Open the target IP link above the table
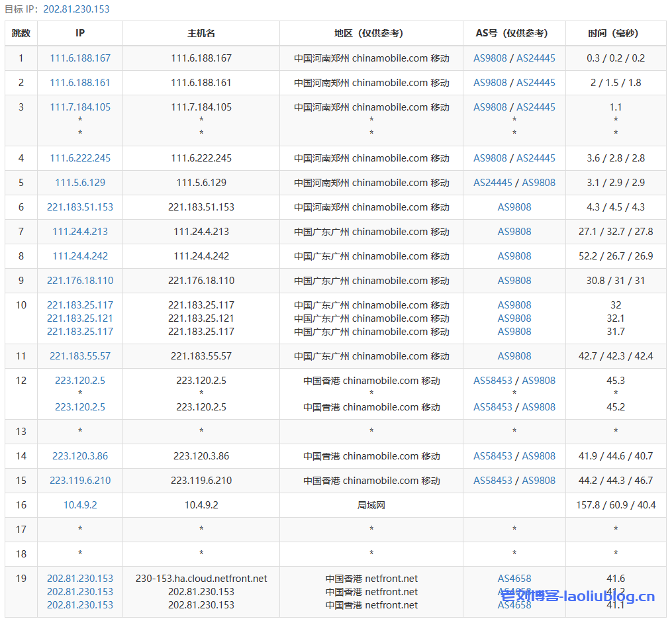672x621 pixels. pyautogui.click(x=76, y=9)
